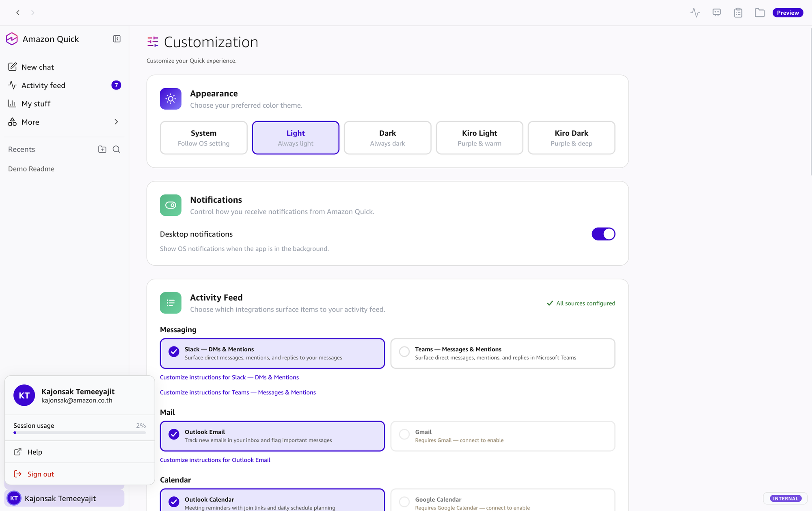The height and width of the screenshot is (511, 812).
Task: Click the Session usage progress bar
Action: click(x=80, y=433)
